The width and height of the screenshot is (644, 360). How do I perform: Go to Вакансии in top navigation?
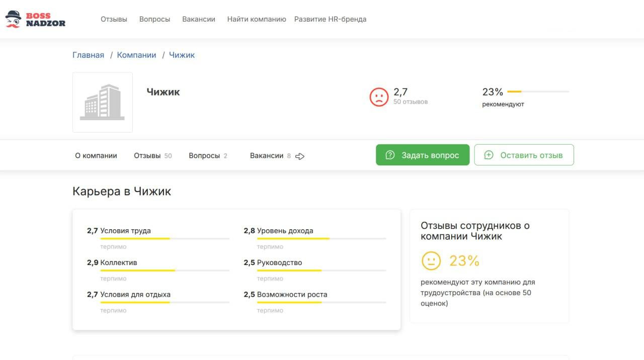pos(199,19)
